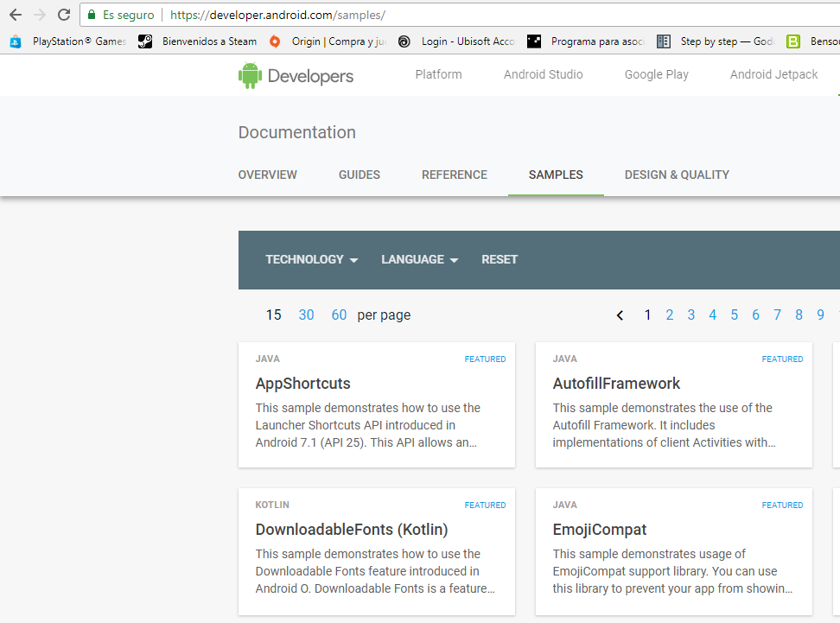Switch to the GUIDES tab

pos(360,175)
